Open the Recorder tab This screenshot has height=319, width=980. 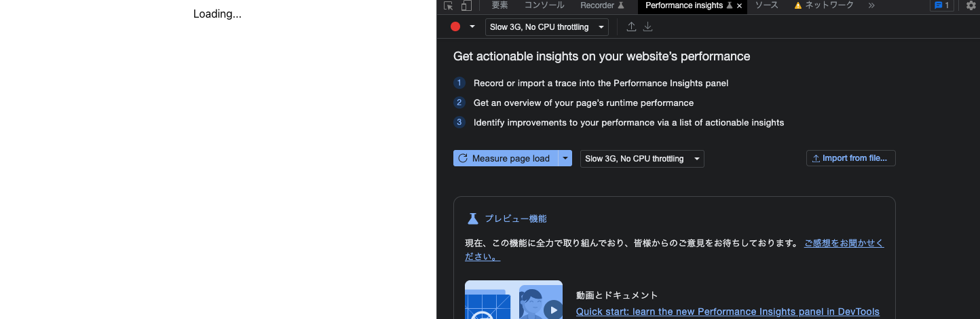coord(602,5)
